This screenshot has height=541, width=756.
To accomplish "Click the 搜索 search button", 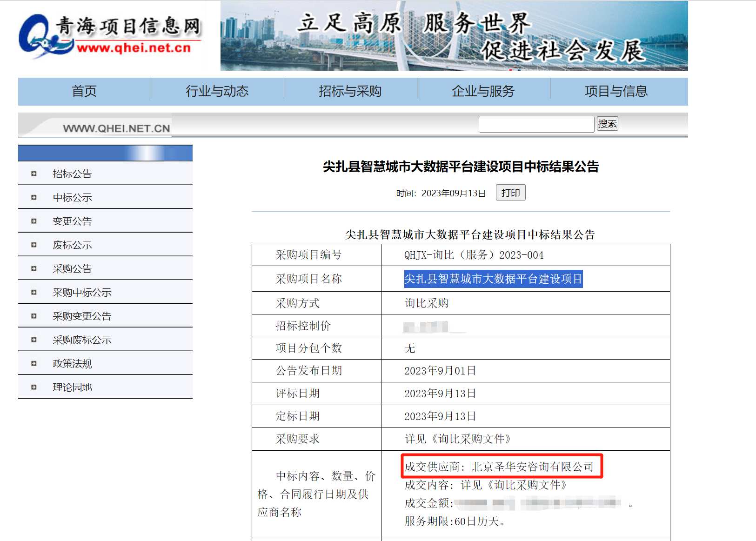I will click(x=607, y=124).
